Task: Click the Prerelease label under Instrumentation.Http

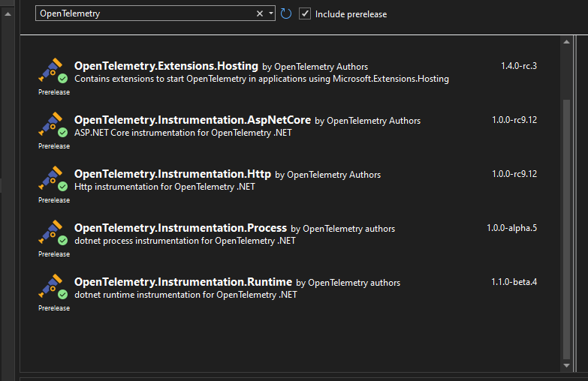Action: (54, 200)
